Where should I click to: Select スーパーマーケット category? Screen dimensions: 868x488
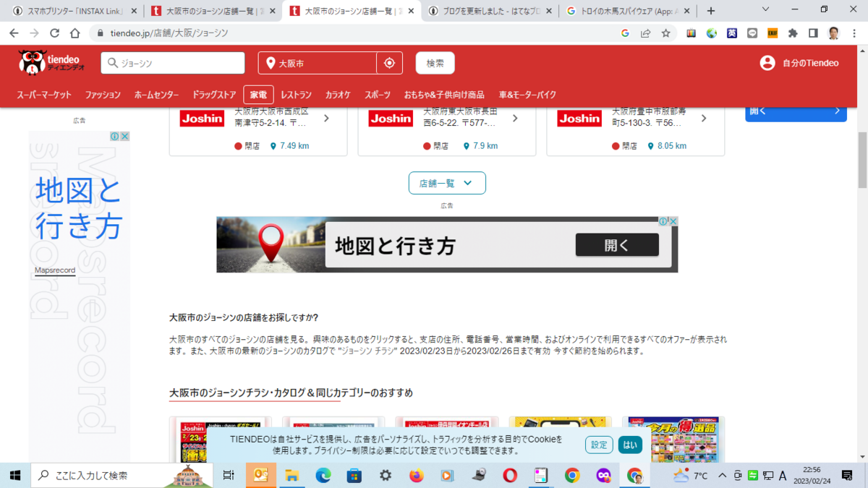point(44,95)
